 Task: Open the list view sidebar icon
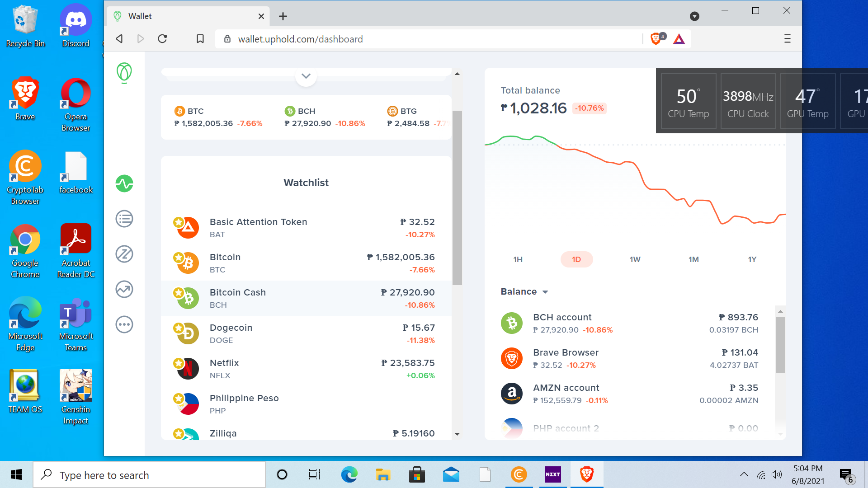pos(124,219)
